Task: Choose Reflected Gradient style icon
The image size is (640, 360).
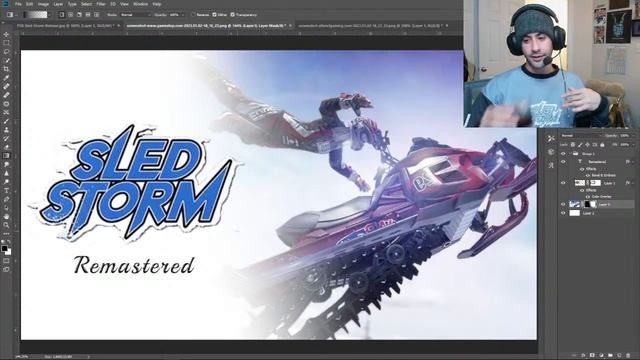Action: (88, 15)
